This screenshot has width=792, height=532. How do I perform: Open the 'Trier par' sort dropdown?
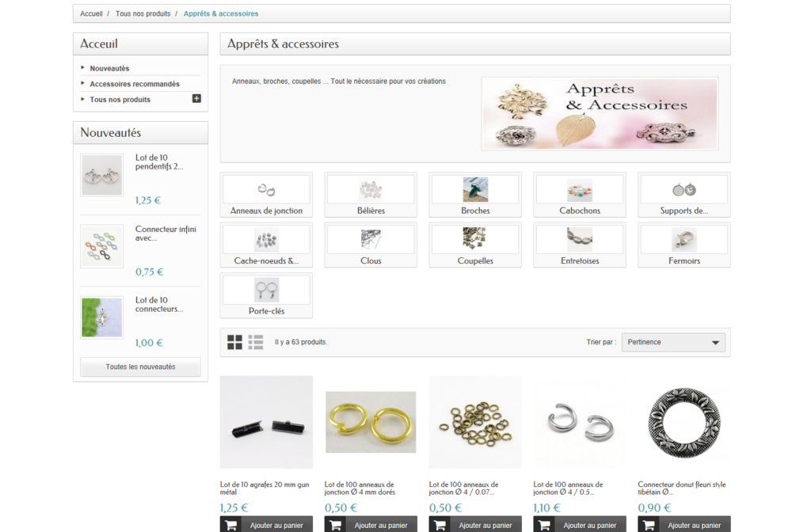[x=672, y=342]
